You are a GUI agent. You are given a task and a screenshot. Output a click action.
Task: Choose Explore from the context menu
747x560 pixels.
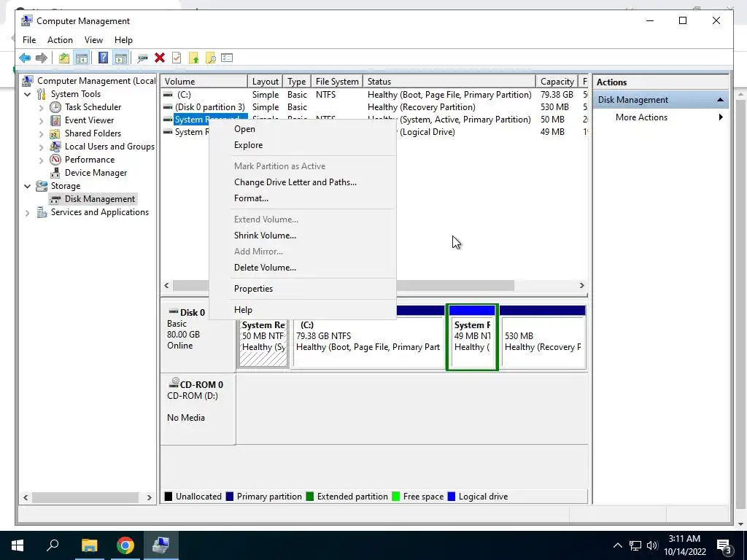(x=303, y=145)
